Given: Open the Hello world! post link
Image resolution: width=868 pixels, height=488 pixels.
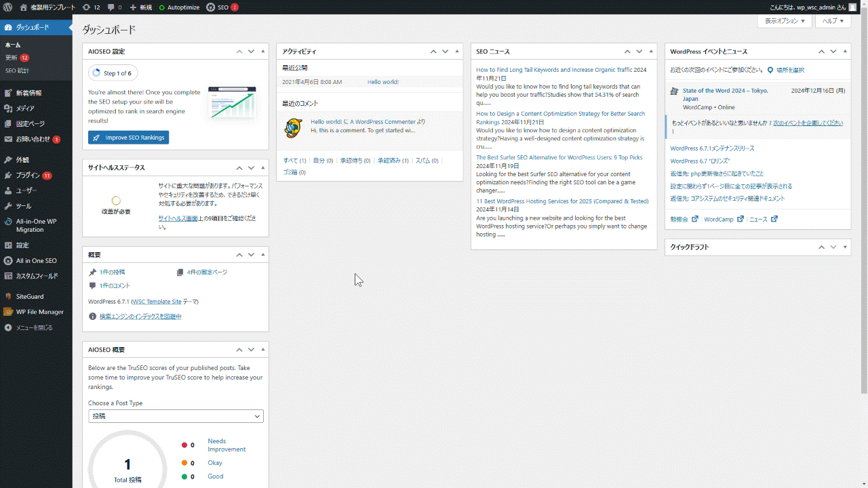Looking at the screenshot, I should pos(383,82).
